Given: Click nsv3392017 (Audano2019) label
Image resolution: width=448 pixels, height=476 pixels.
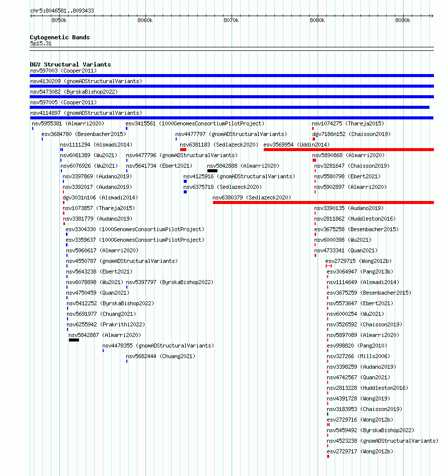Looking at the screenshot, I should 97,187.
